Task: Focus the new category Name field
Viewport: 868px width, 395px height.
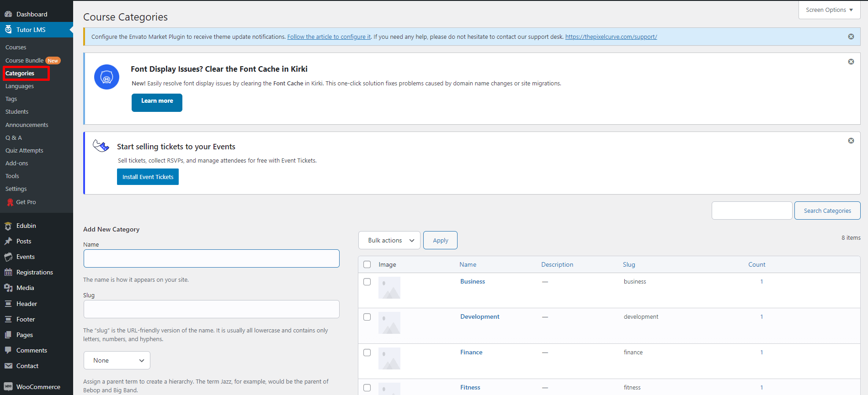Action: point(211,258)
